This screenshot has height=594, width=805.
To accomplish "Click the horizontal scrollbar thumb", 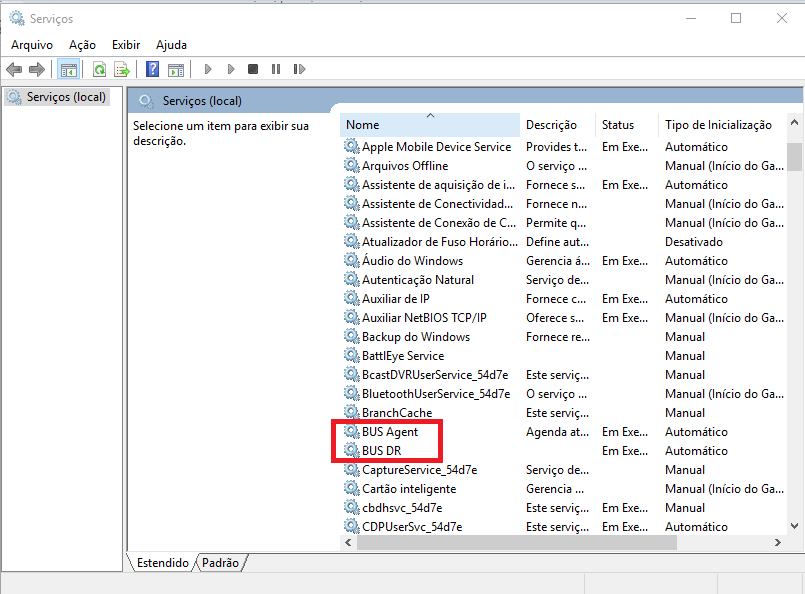I will click(516, 542).
